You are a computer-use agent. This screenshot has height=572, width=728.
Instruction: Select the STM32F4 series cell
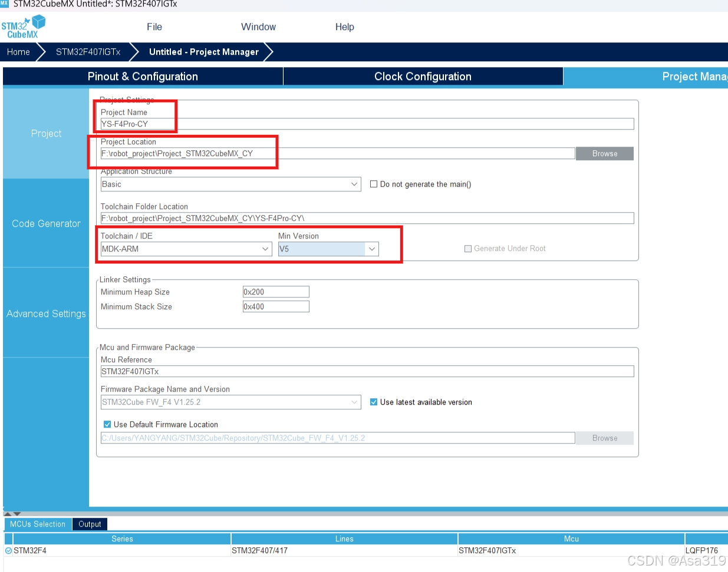pos(122,551)
